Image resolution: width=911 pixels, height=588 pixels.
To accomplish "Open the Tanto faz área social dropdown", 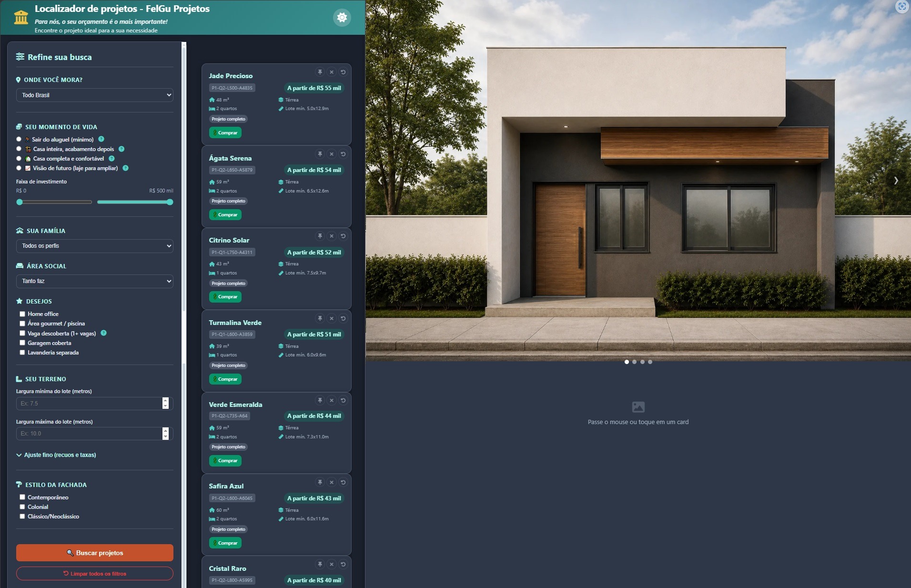I will coord(95,281).
